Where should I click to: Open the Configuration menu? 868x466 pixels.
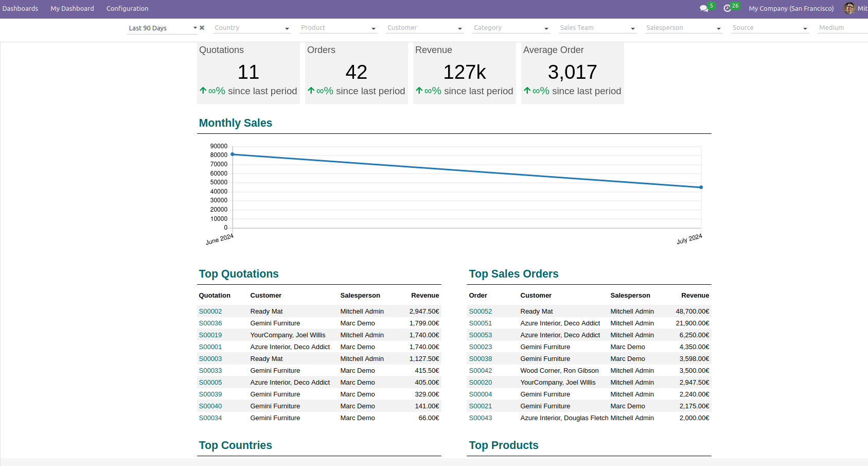(127, 9)
